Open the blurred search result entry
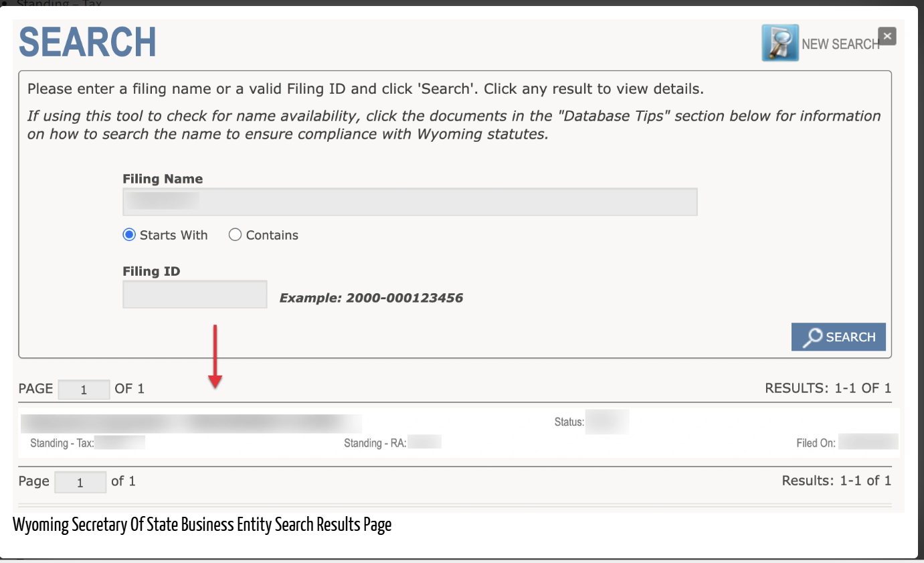The width and height of the screenshot is (924, 563). coord(191,424)
